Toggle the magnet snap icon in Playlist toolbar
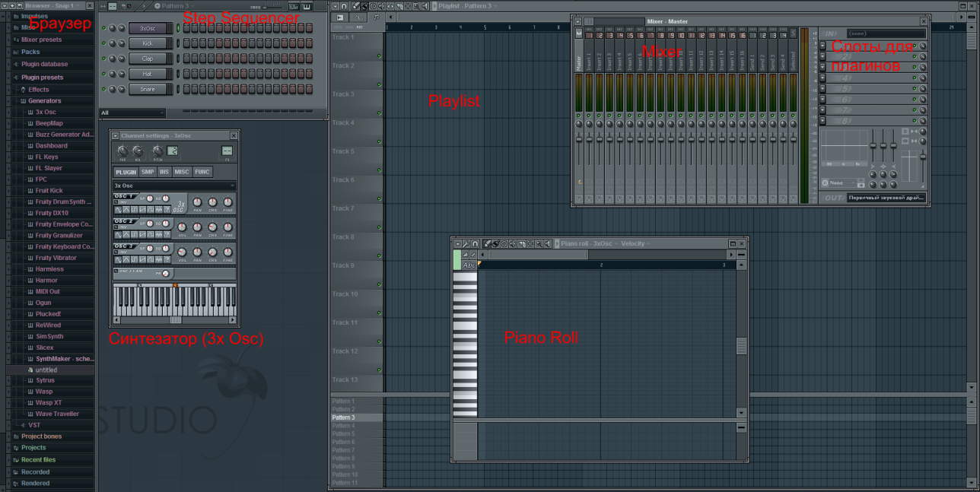980x492 pixels. tap(344, 6)
